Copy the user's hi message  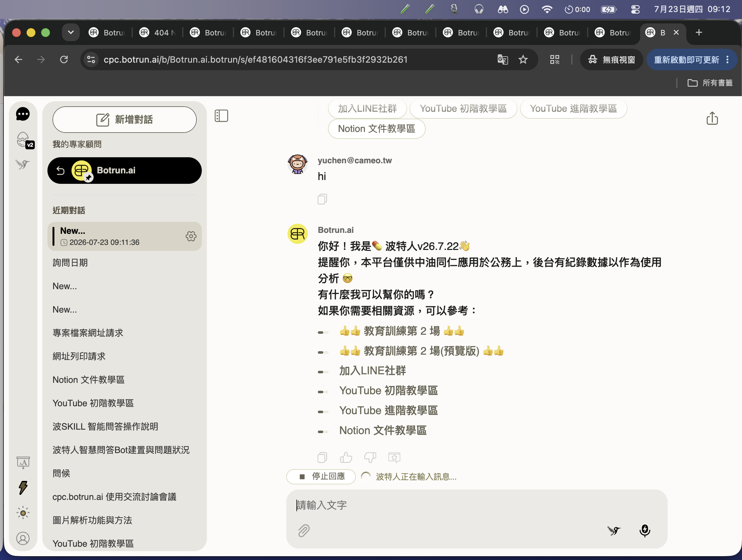tap(322, 199)
